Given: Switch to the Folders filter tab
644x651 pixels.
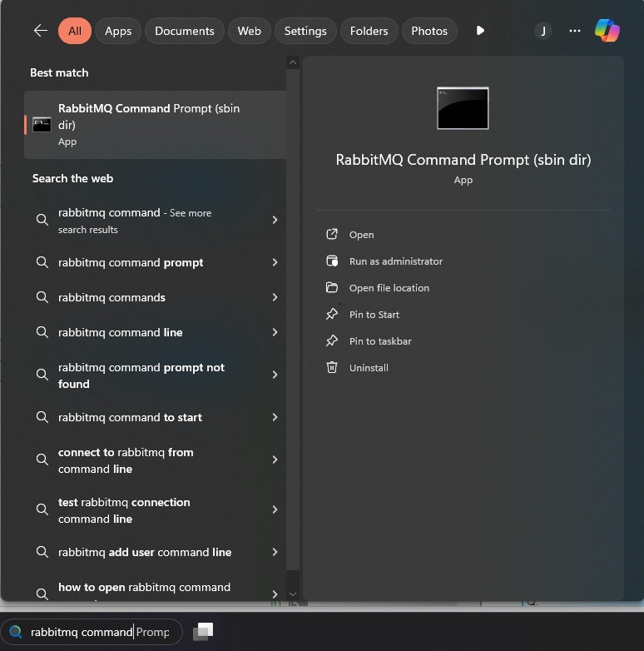Looking at the screenshot, I should pyautogui.click(x=369, y=31).
